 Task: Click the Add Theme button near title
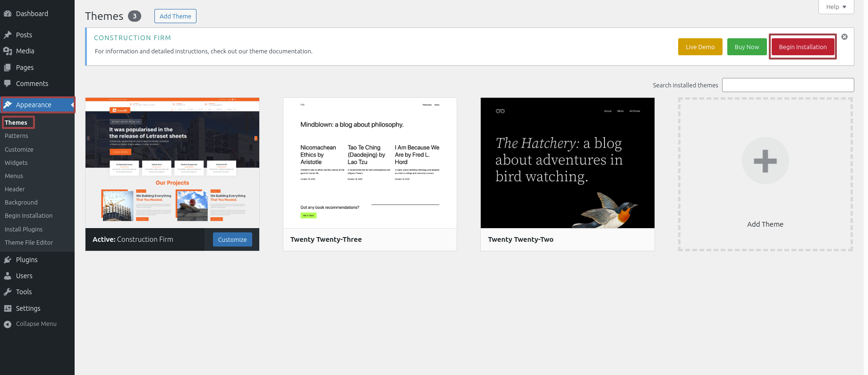(x=175, y=16)
